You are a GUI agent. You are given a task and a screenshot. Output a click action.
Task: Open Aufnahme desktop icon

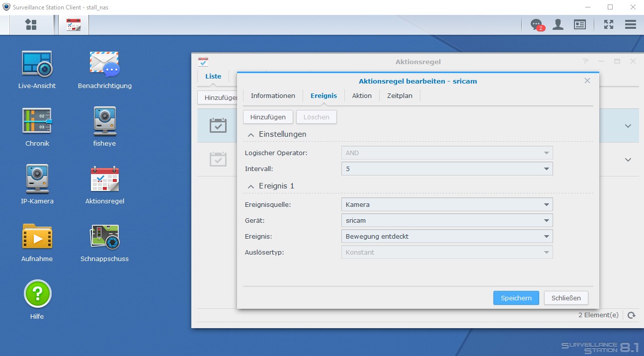tap(37, 243)
